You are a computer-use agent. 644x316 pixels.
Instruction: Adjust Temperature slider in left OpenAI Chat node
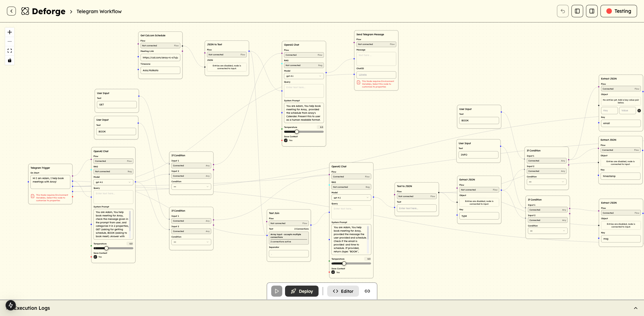(113, 248)
